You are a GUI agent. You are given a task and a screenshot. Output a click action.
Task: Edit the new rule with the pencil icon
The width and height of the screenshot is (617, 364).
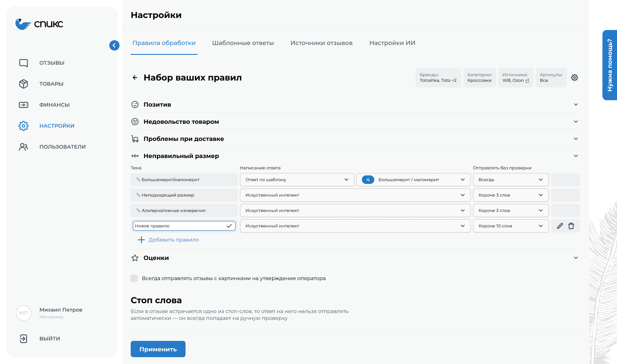coord(559,226)
